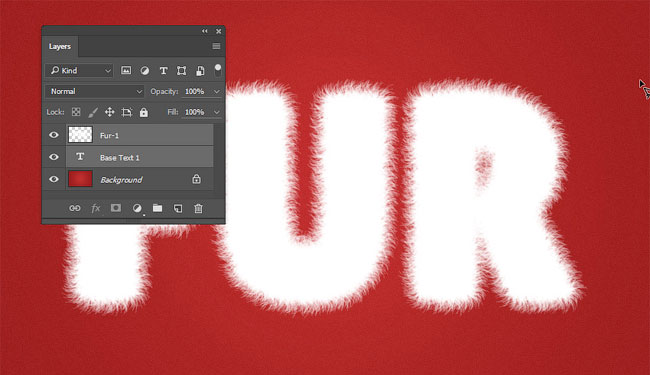Viewport: 650px width, 375px height.
Task: Click the Fill 100% value field
Action: (x=196, y=112)
